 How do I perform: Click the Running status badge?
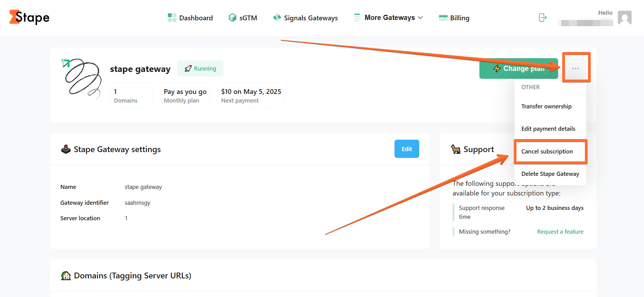(x=200, y=68)
